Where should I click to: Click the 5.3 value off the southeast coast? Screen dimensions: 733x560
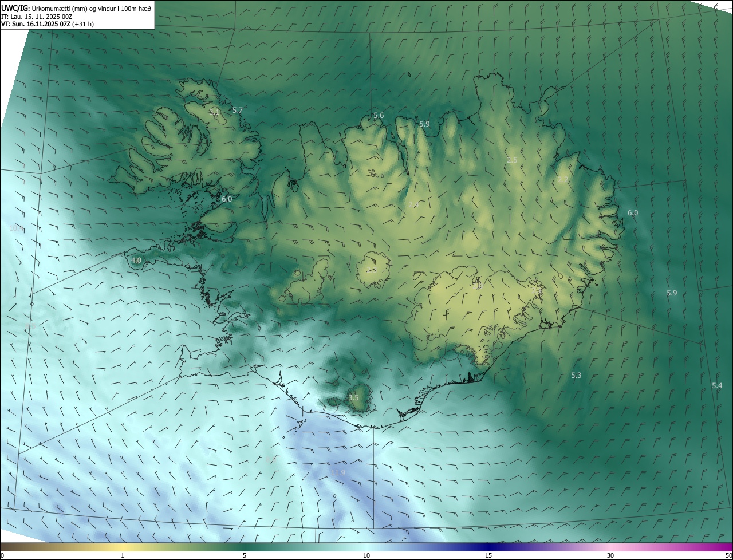pos(576,375)
